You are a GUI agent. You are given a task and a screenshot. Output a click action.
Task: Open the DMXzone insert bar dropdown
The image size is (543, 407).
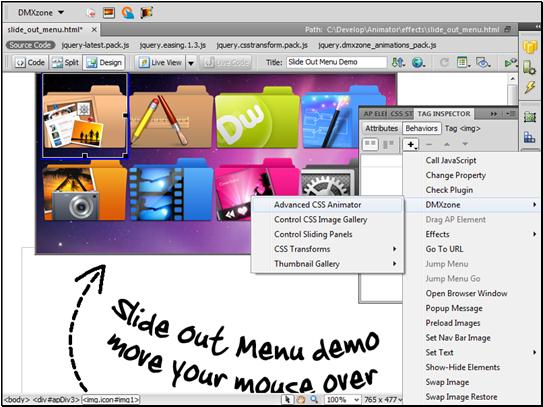pyautogui.click(x=41, y=13)
